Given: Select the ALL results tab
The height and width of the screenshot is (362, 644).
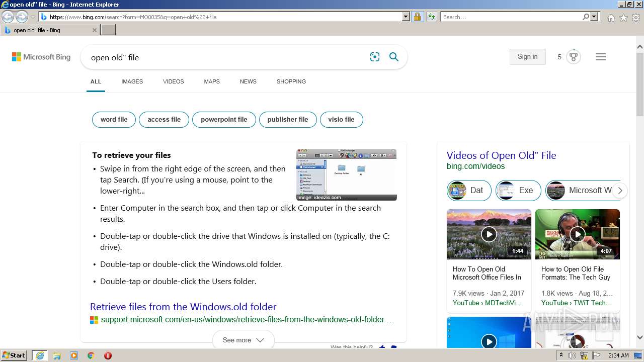Looking at the screenshot, I should (x=96, y=81).
